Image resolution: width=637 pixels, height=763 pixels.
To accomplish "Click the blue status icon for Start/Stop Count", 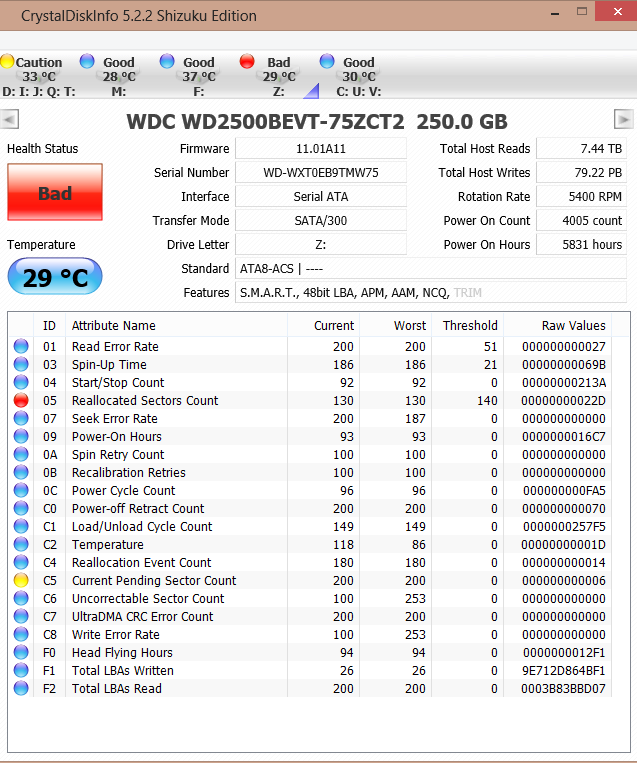I will [21, 382].
